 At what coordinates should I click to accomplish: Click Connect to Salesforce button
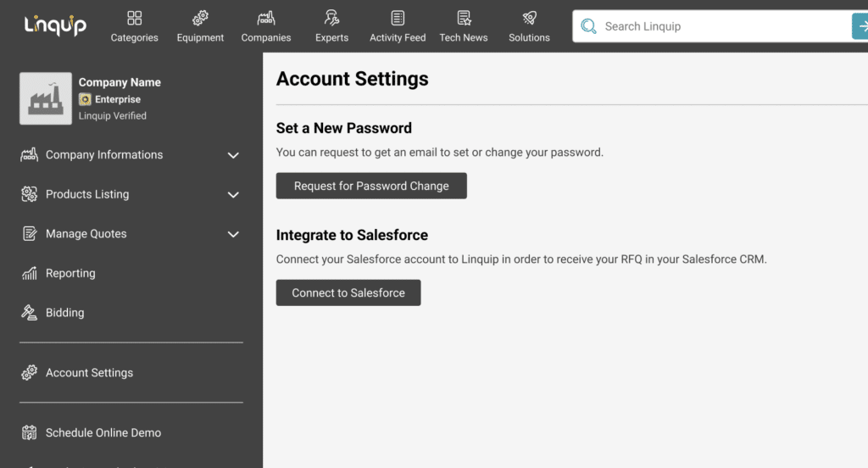point(348,292)
